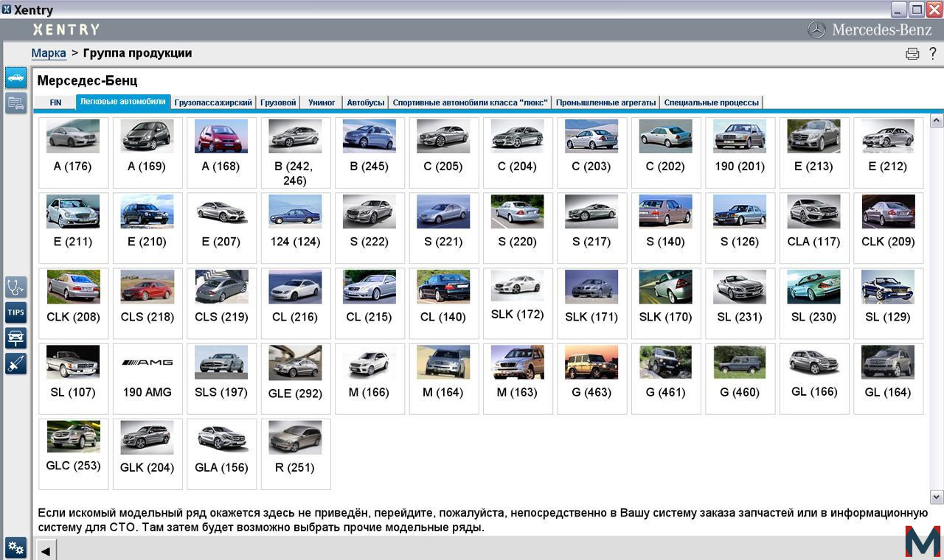Select the E (211) tile
The height and width of the screenshot is (560, 944).
tap(73, 228)
